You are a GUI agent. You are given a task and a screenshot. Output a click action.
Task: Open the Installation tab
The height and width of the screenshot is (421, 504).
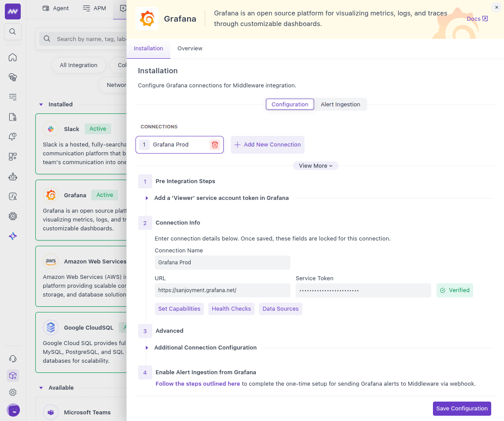(x=148, y=49)
